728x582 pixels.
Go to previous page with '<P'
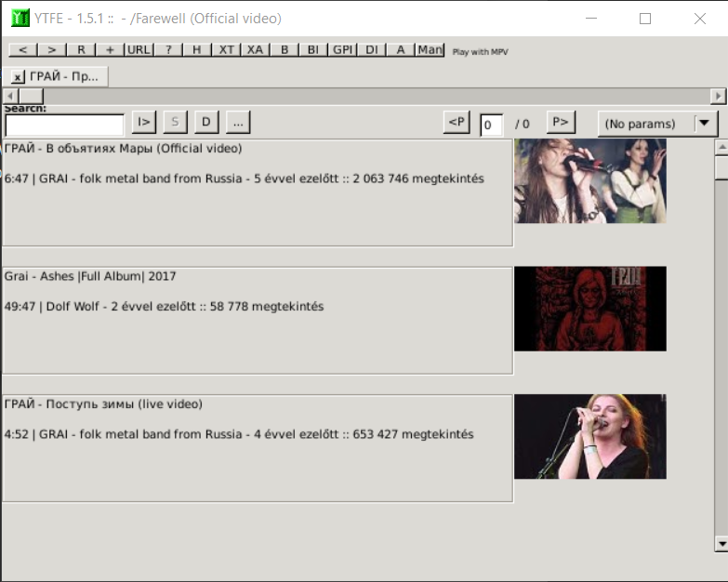pos(456,122)
